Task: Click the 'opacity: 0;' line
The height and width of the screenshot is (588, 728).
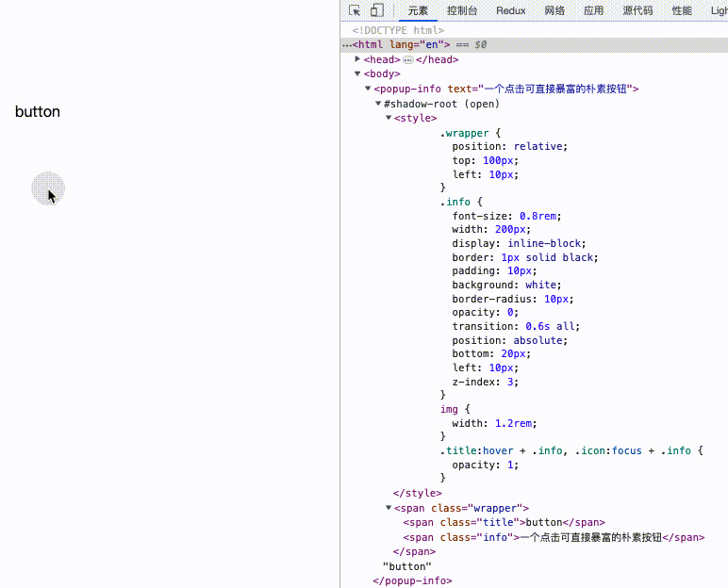Action: (486, 312)
